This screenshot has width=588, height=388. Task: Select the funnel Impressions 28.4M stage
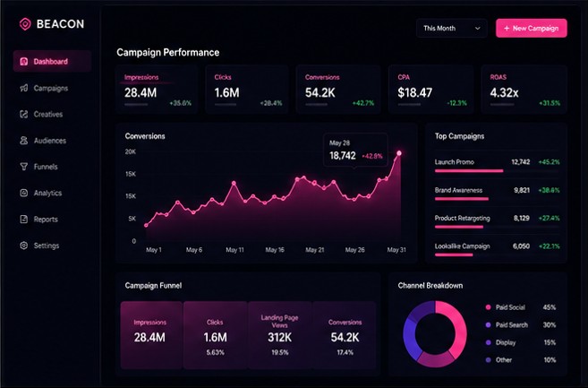click(151, 335)
